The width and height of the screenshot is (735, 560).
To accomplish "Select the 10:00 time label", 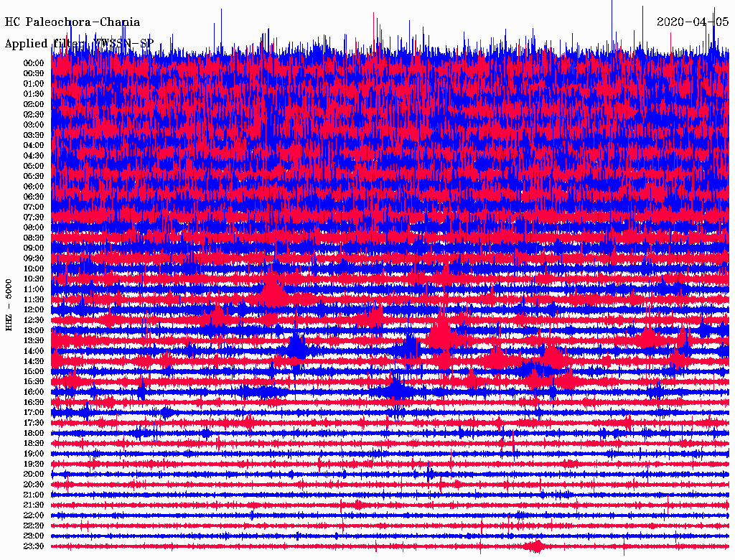I will pos(34,269).
